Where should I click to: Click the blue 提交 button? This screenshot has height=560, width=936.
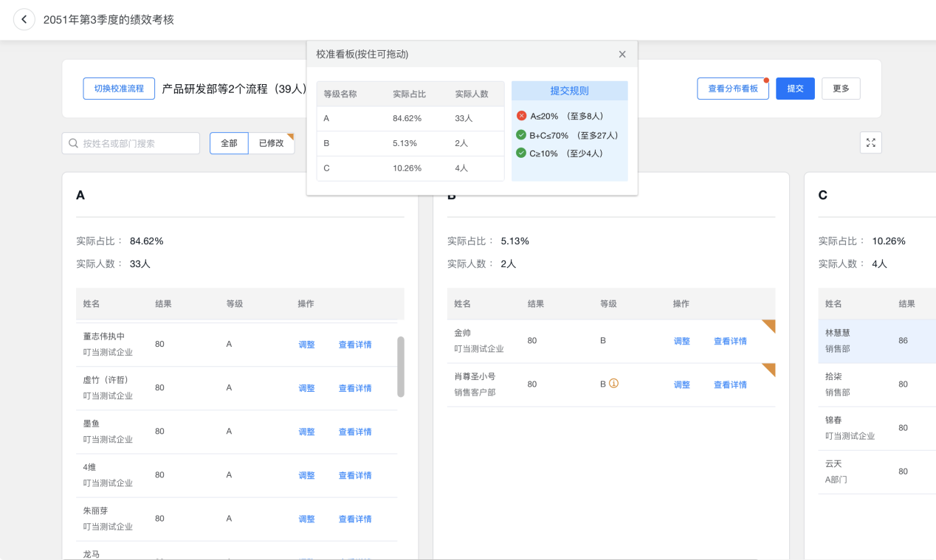pos(795,89)
